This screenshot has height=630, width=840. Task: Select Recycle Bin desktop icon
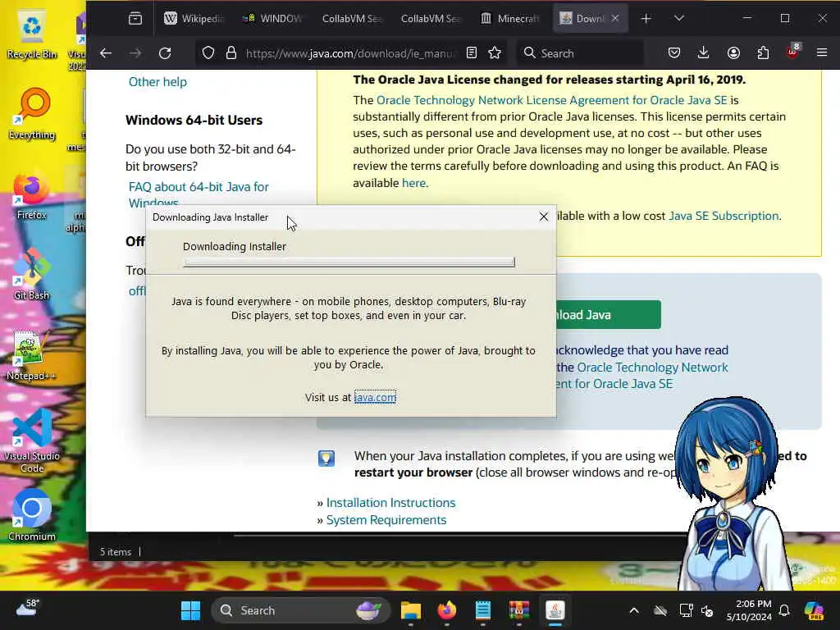(32, 34)
